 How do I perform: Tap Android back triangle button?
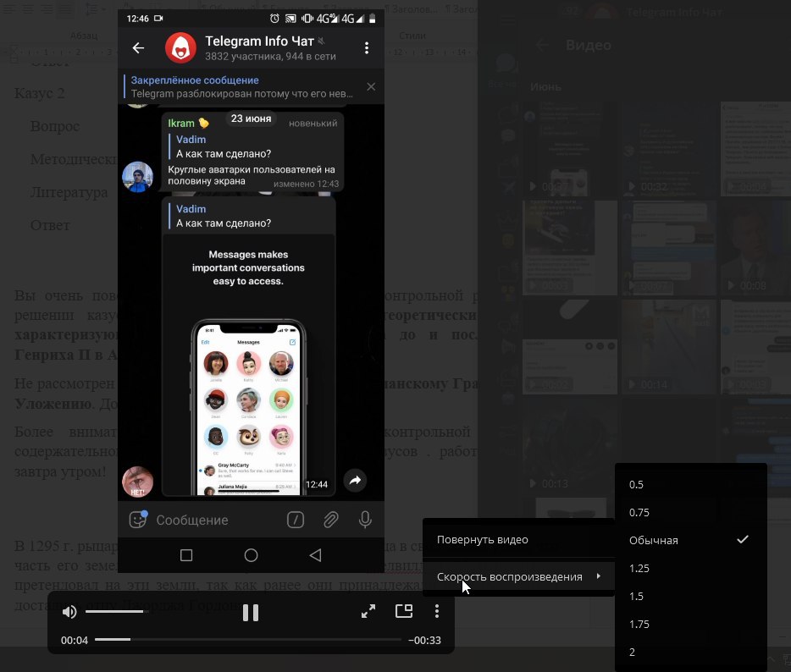(x=315, y=555)
